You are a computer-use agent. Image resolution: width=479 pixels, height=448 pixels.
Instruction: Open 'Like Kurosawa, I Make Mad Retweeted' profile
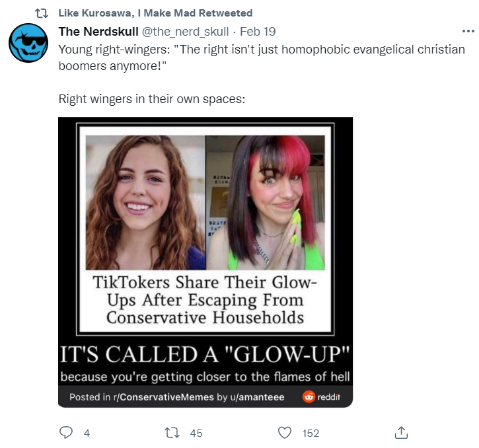point(155,13)
